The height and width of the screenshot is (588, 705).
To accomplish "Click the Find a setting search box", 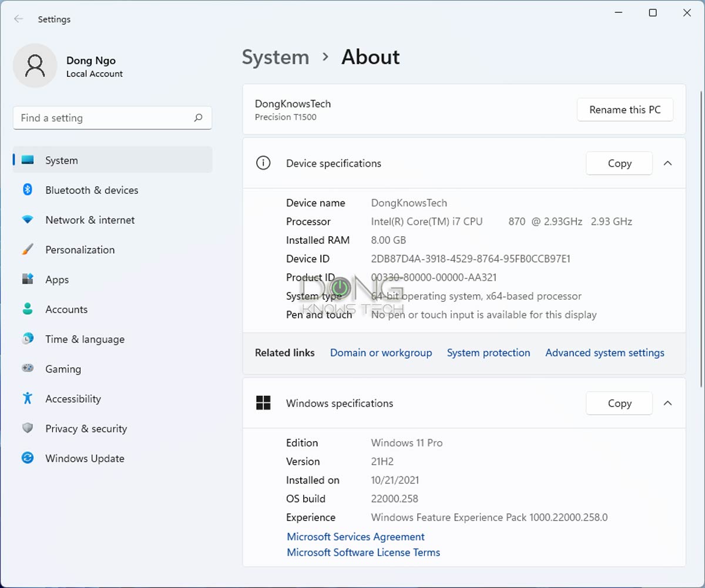I will [x=112, y=117].
